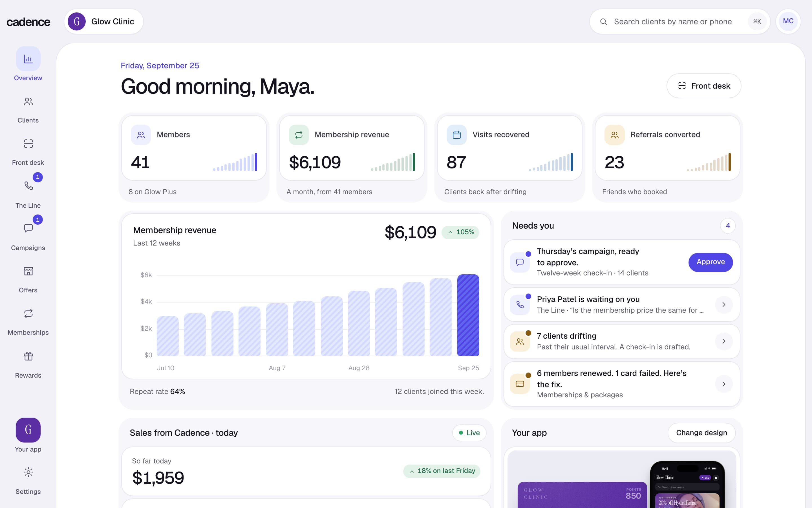Screen dimensions: 812x508
Task: Click Clients back after drifting text
Action: click(485, 192)
